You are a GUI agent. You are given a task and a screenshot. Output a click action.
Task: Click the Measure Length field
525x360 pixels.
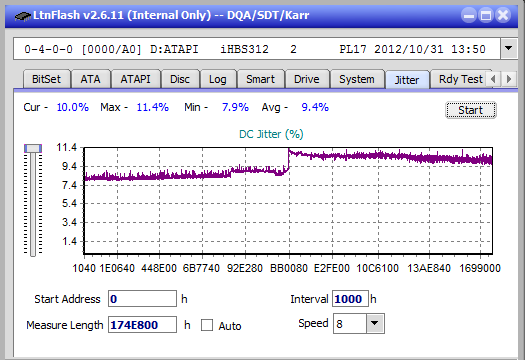pyautogui.click(x=142, y=325)
